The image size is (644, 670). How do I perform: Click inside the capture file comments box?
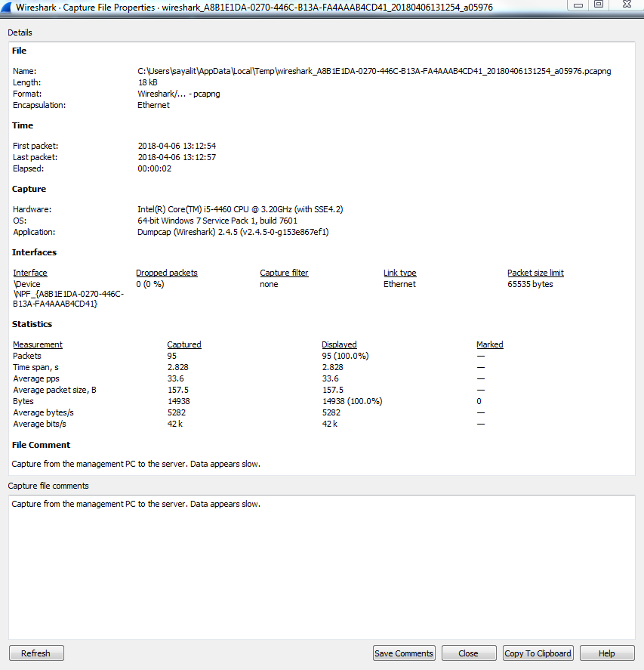pos(322,567)
